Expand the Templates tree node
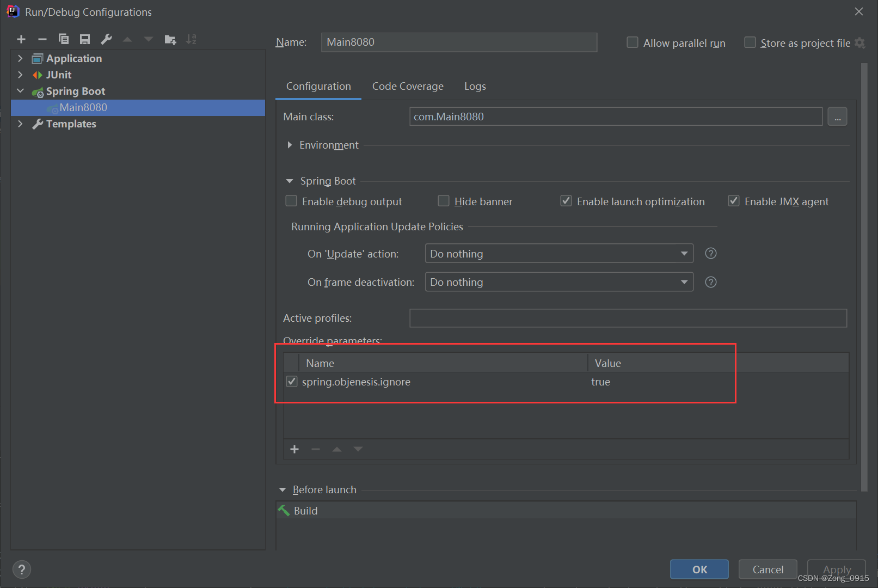Screen dimensions: 878x588 pyautogui.click(x=20, y=124)
